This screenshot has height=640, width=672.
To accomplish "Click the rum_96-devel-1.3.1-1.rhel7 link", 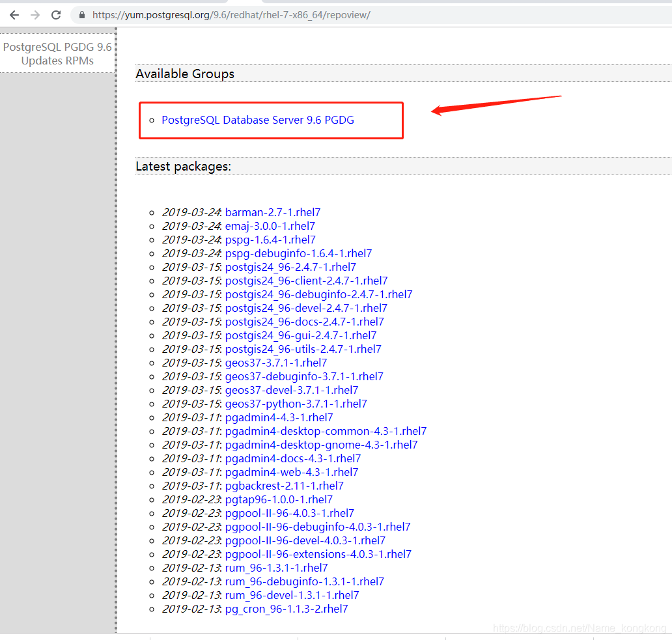I will pos(292,594).
